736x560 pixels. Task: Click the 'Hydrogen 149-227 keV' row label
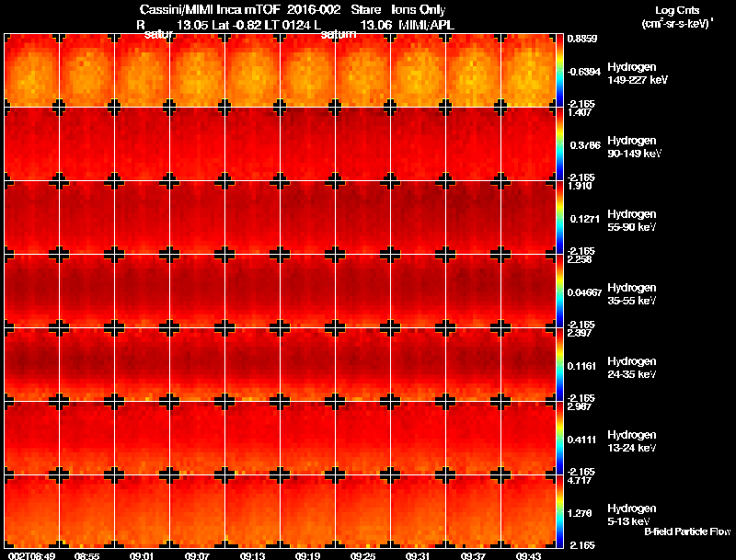coord(637,74)
